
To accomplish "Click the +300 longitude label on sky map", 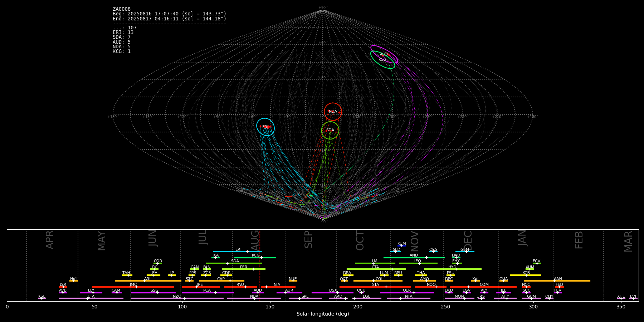I will point(391,117).
